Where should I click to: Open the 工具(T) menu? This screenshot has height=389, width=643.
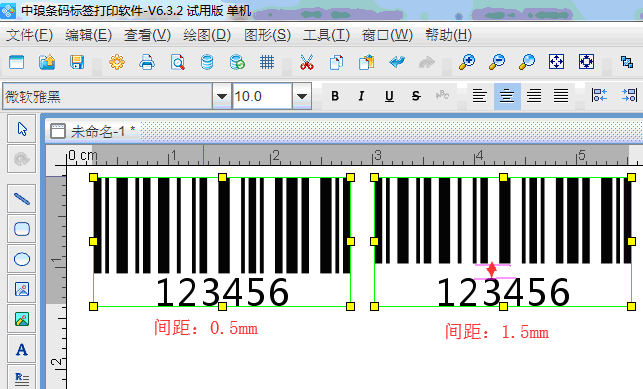(326, 35)
